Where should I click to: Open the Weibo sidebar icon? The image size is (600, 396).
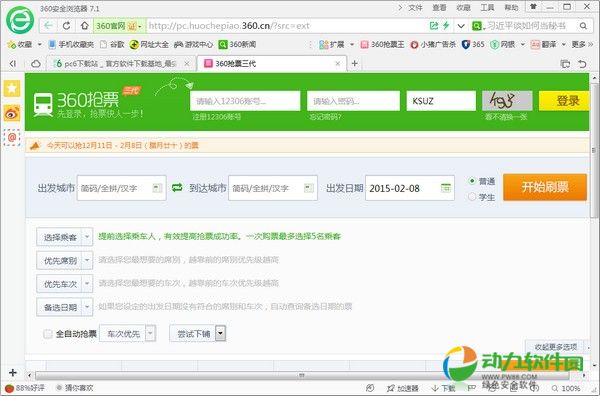pos(12,113)
